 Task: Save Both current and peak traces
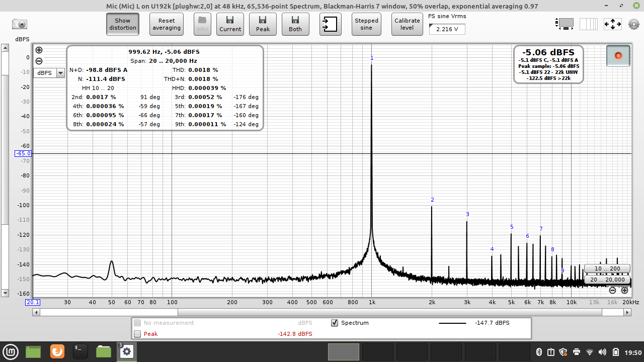295,24
